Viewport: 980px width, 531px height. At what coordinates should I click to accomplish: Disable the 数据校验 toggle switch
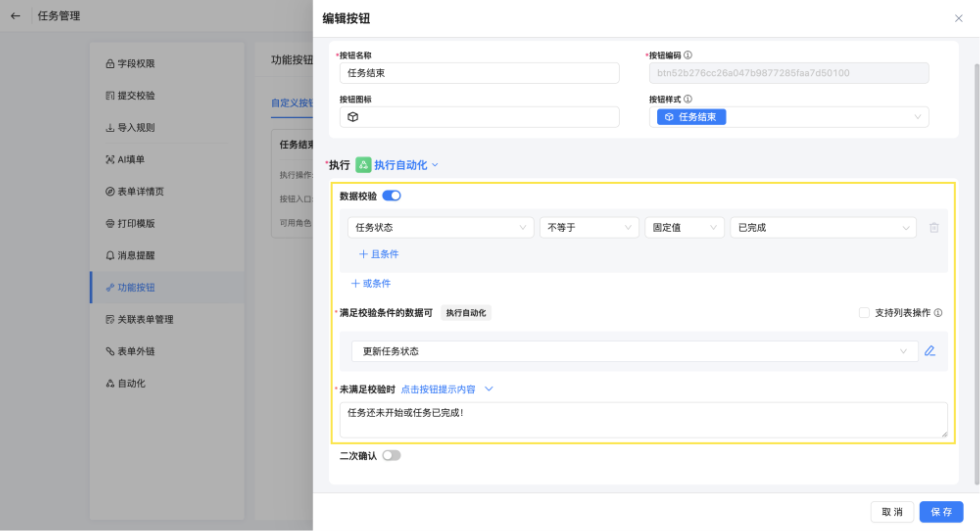[x=392, y=196]
